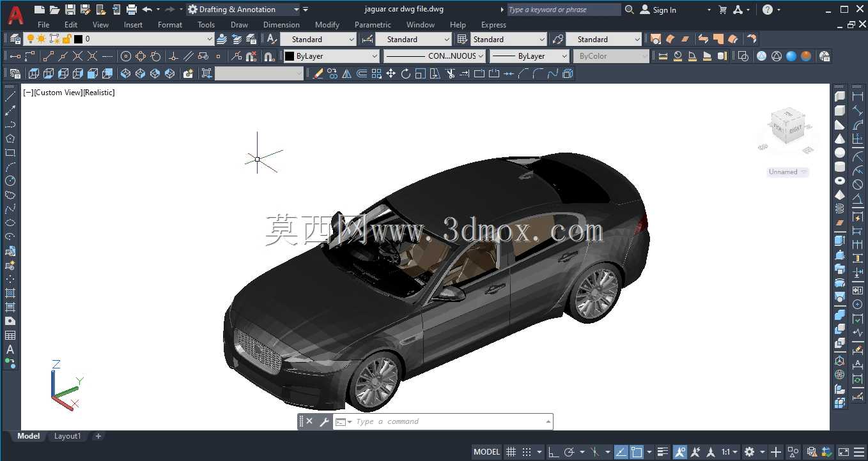The width and height of the screenshot is (868, 461).
Task: Toggle Object Snap Tracking in status bar
Action: tap(621, 452)
